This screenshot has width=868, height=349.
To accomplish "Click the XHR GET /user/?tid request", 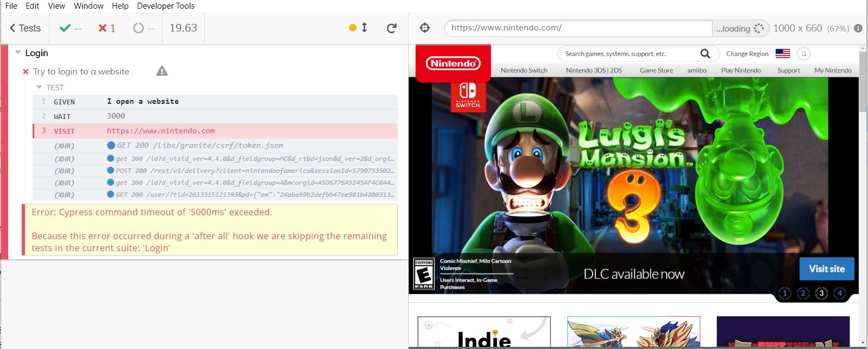I will click(x=215, y=195).
